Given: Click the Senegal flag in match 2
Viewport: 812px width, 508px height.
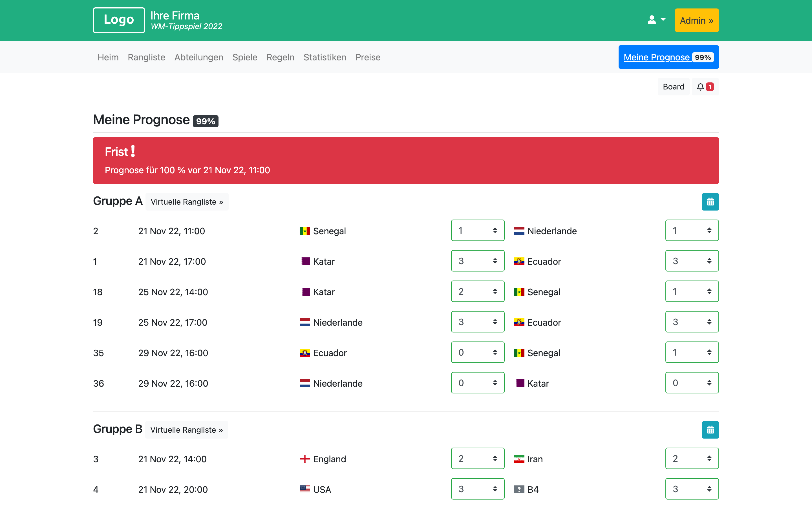Looking at the screenshot, I should click(x=305, y=231).
